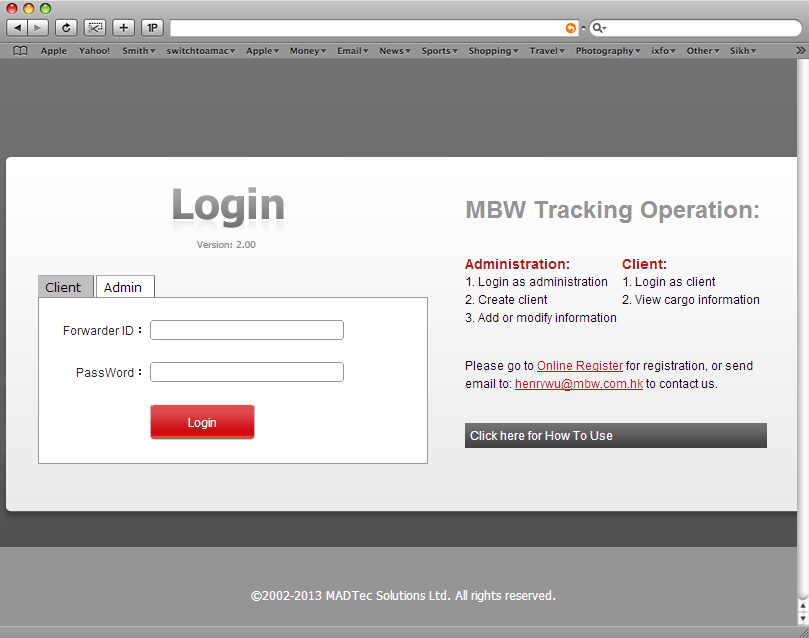This screenshot has height=638, width=809.
Task: Click the red Login button
Action: click(202, 422)
